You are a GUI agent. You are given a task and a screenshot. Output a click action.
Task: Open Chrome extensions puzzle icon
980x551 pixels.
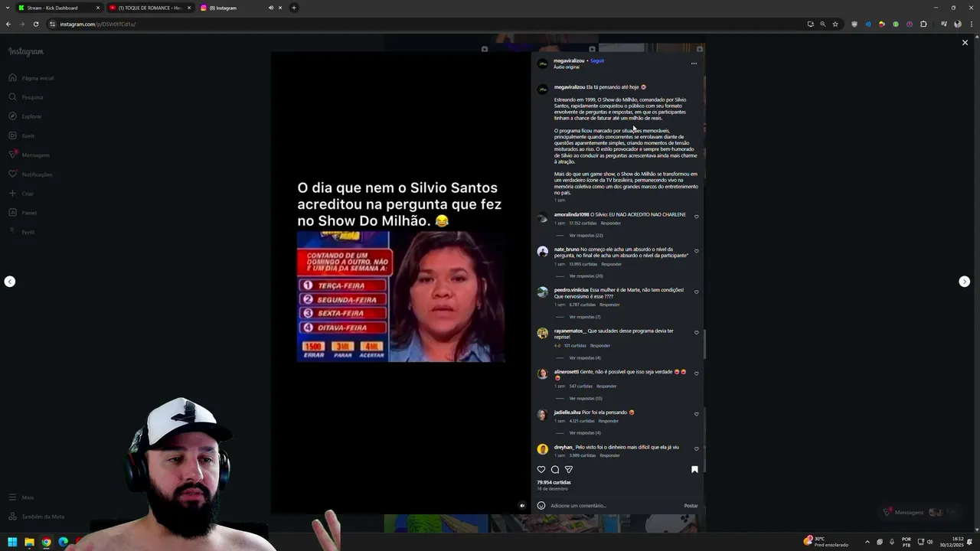tap(923, 24)
